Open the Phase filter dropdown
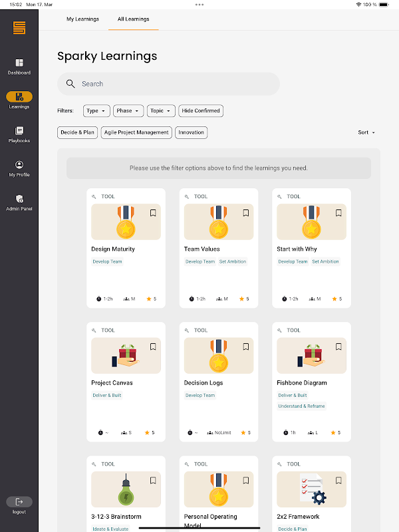The image size is (399, 532). (x=128, y=110)
